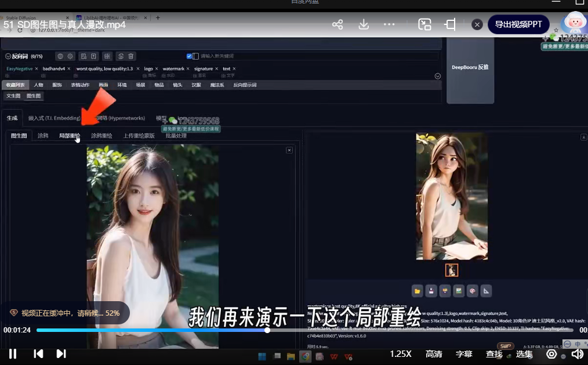The image size is (588, 365).
Task: Dismiss the export PPT prompt
Action: [x=477, y=25]
